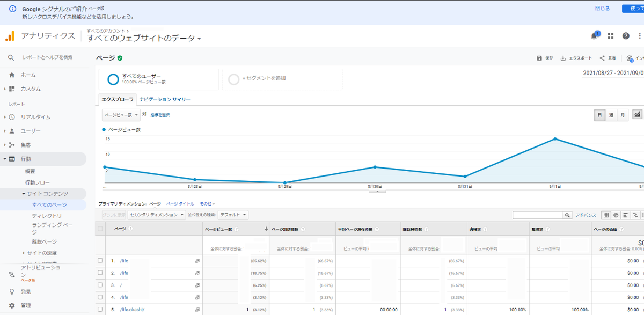Image resolution: width=644 pixels, height=315 pixels.
Task: Open the /life-okashi/ page link
Action: click(x=132, y=310)
